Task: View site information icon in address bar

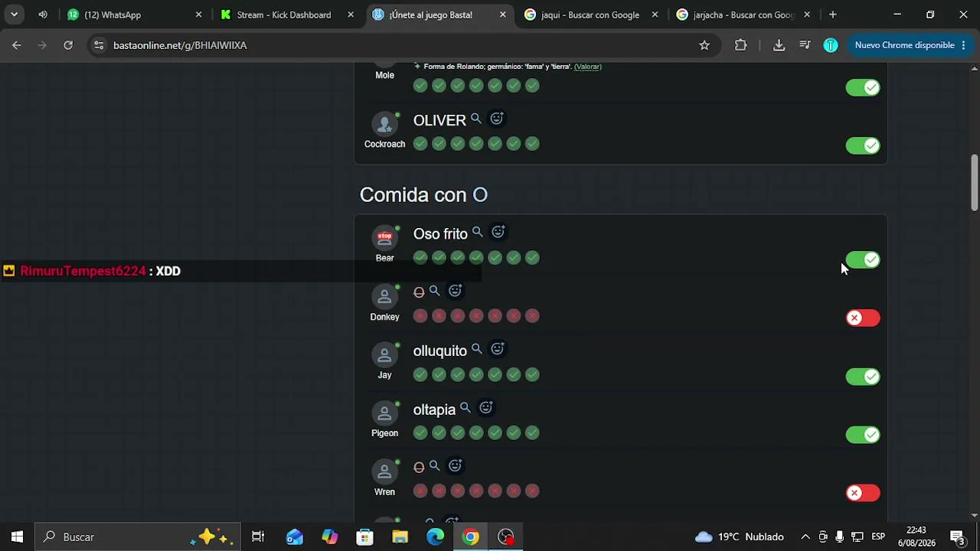Action: (98, 45)
